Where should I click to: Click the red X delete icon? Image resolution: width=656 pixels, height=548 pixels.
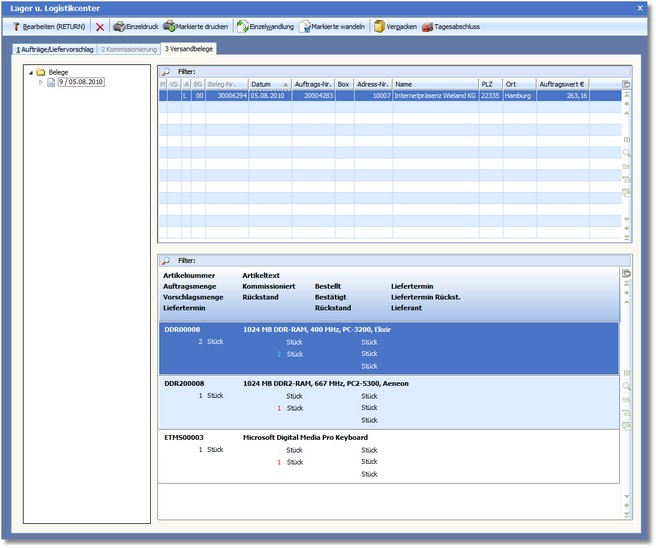click(99, 27)
